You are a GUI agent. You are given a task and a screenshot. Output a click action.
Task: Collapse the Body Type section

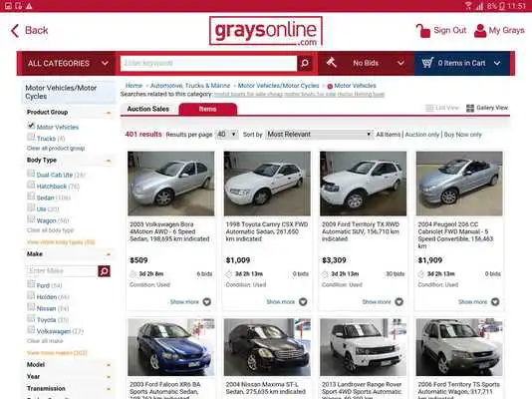tap(109, 161)
